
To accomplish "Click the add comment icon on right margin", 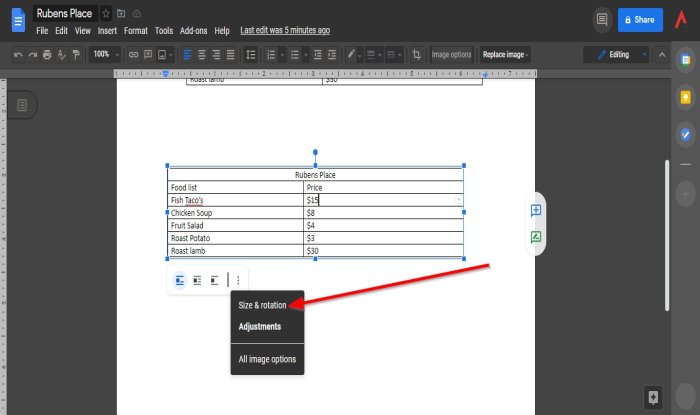I will coord(536,210).
